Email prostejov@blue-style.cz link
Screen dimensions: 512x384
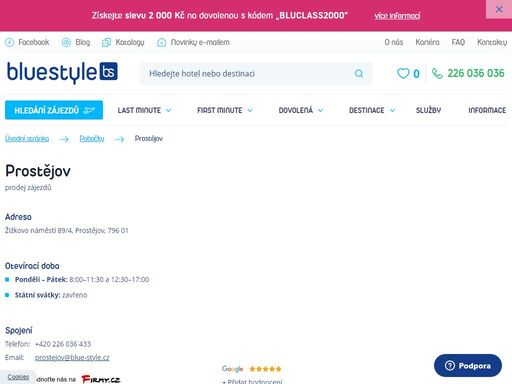click(72, 357)
